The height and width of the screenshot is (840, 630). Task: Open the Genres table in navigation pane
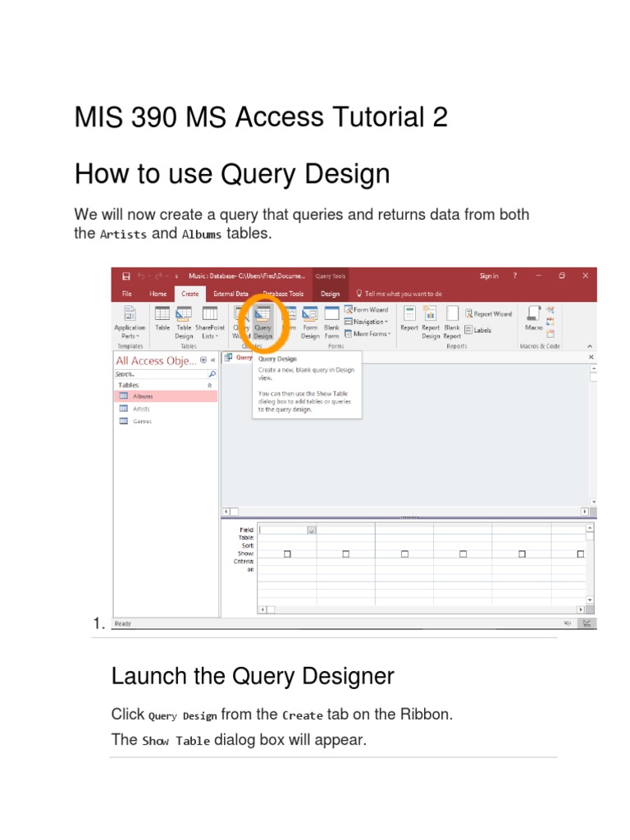pyautogui.click(x=166, y=421)
